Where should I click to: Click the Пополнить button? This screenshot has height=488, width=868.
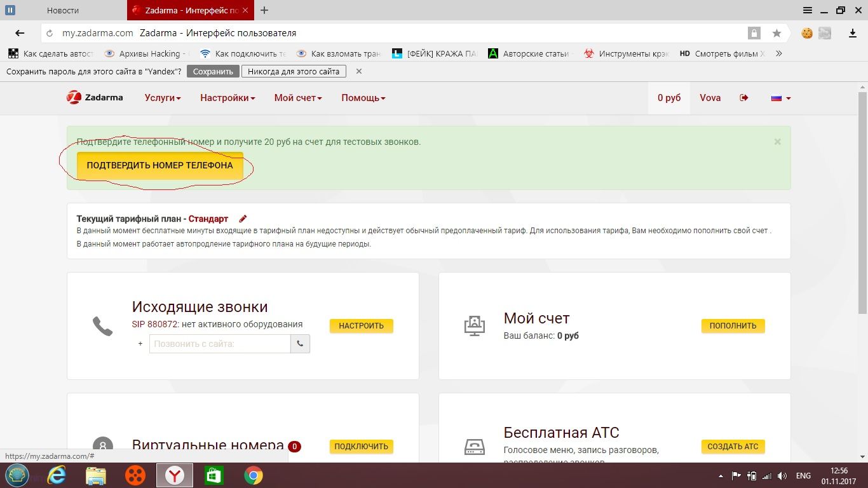(x=733, y=325)
